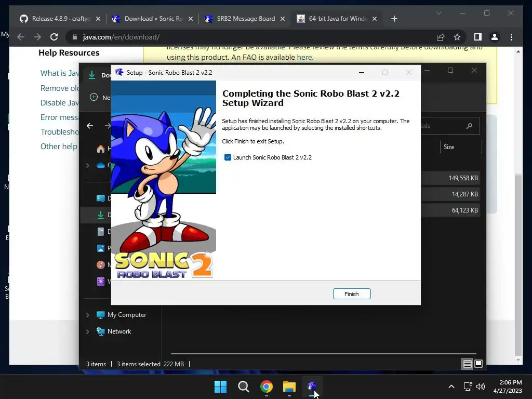Open 'What is Java' help link
This screenshot has width=532, height=399.
coord(60,73)
